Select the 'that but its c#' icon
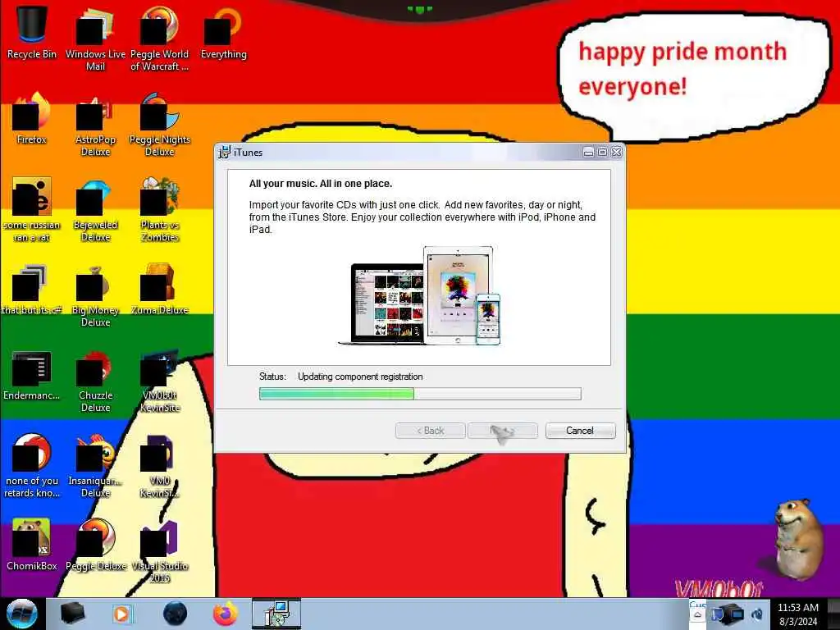 [32, 289]
